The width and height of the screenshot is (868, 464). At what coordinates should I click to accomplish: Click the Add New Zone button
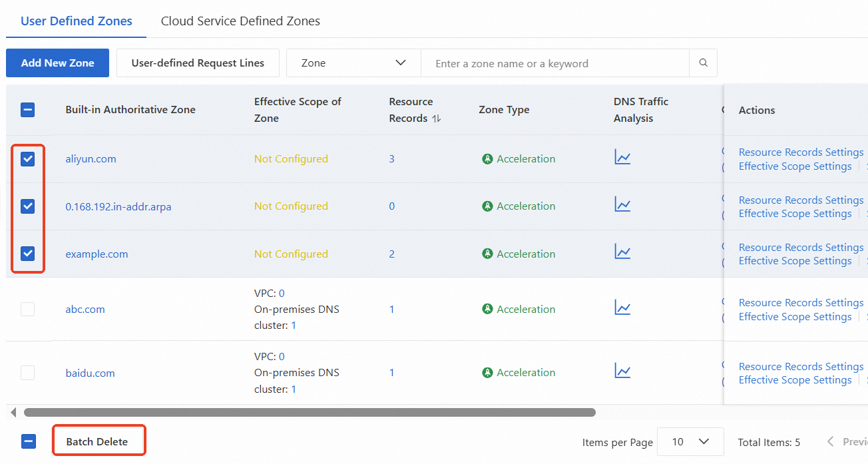click(x=57, y=63)
